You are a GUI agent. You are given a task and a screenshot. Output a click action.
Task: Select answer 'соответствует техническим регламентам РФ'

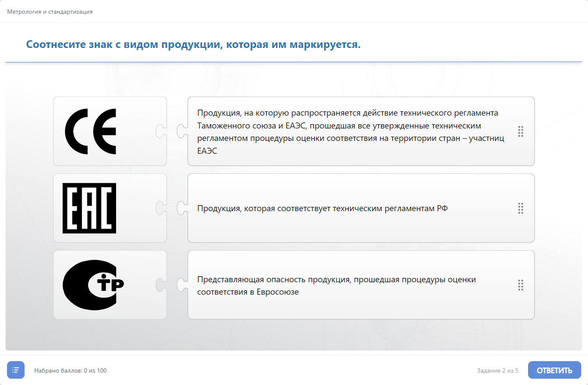click(x=322, y=209)
